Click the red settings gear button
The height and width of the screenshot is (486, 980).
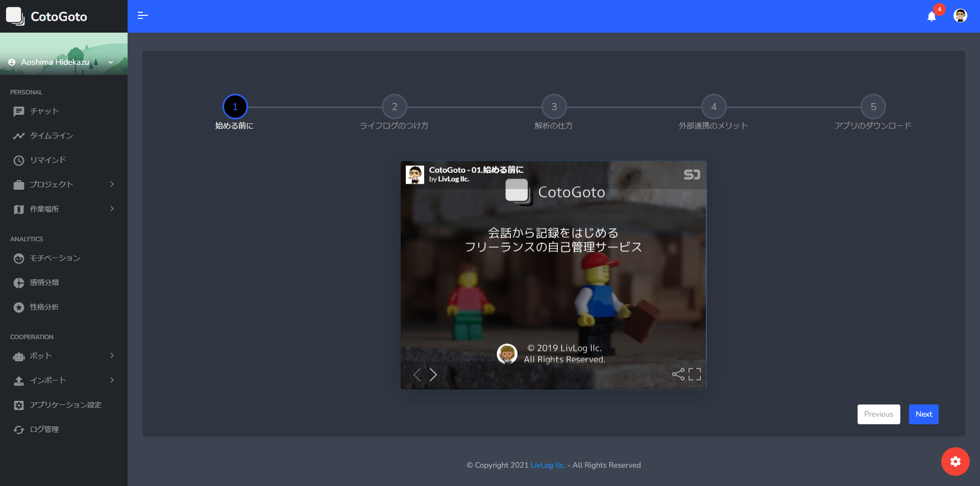955,462
